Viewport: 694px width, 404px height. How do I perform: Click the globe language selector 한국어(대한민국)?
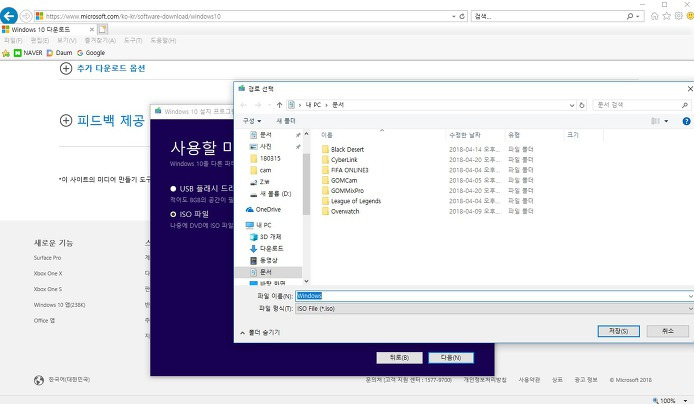62,380
